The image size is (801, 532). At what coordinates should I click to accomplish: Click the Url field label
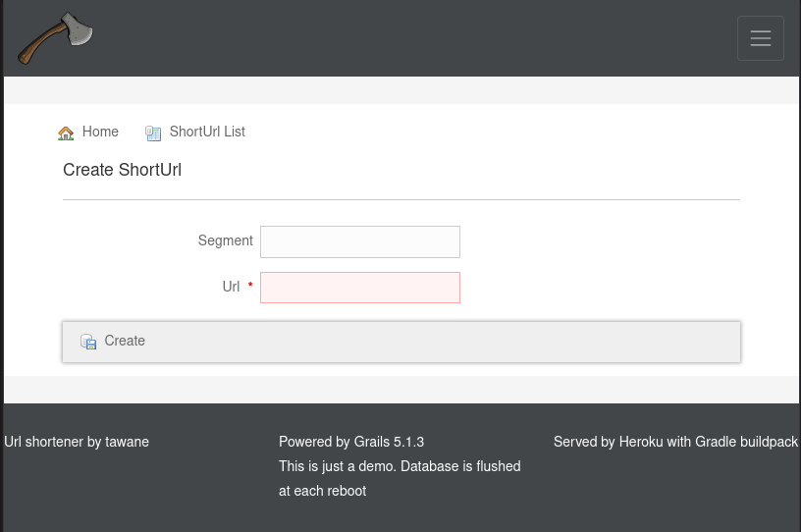pos(231,287)
